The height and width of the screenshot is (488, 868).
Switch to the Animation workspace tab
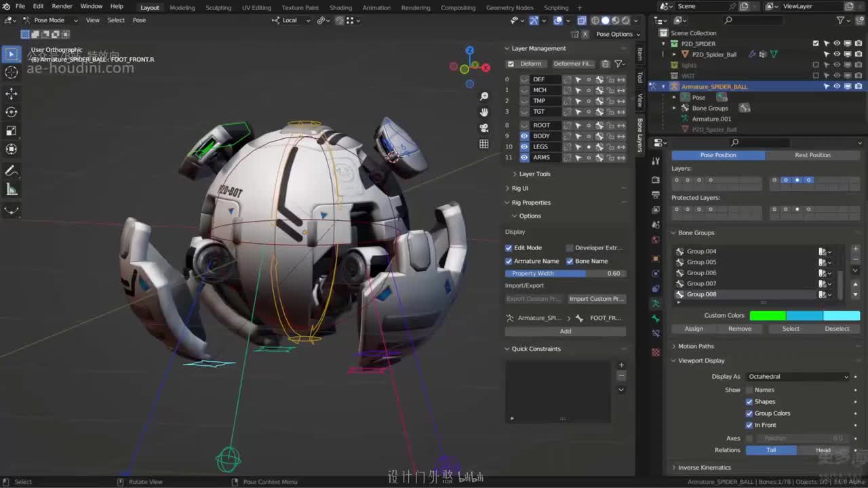coord(376,7)
